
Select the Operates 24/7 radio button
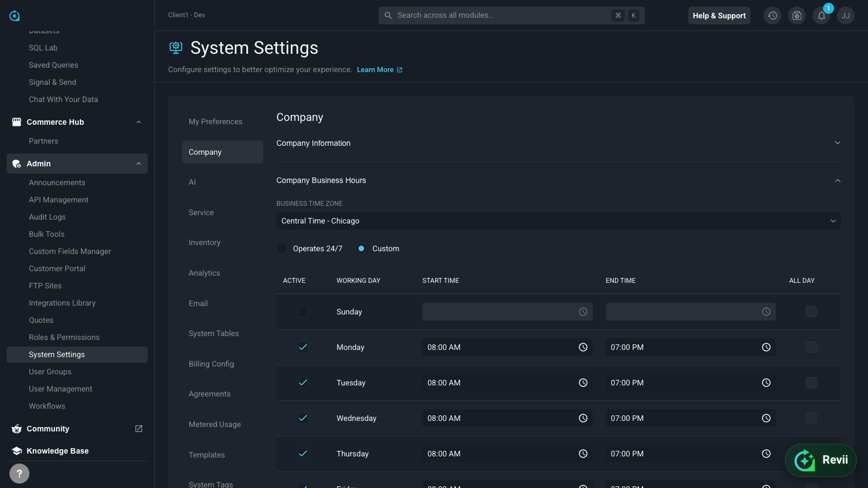tap(282, 248)
